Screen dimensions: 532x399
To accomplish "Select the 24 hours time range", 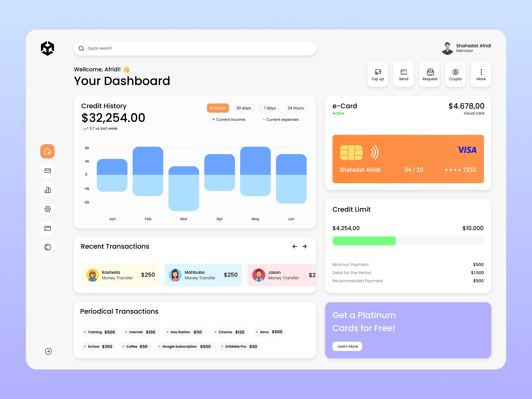I will (x=295, y=108).
